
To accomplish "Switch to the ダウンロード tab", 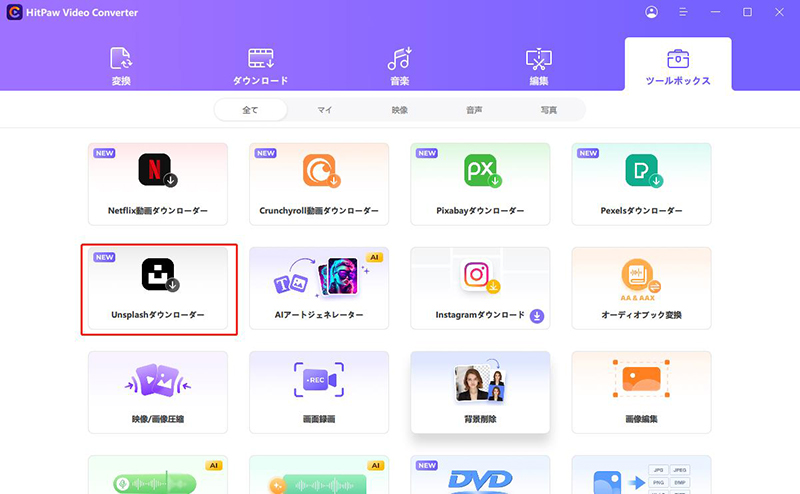I will tap(261, 65).
